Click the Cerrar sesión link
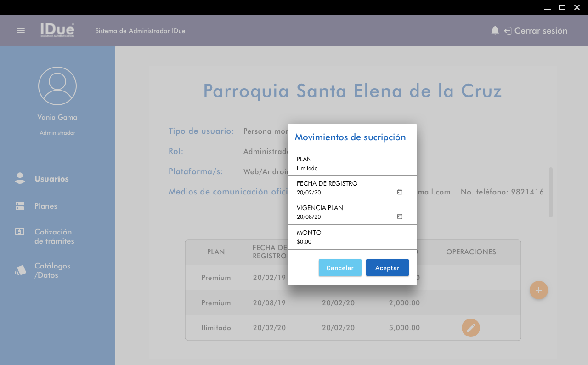This screenshot has width=588, height=365. click(x=541, y=31)
